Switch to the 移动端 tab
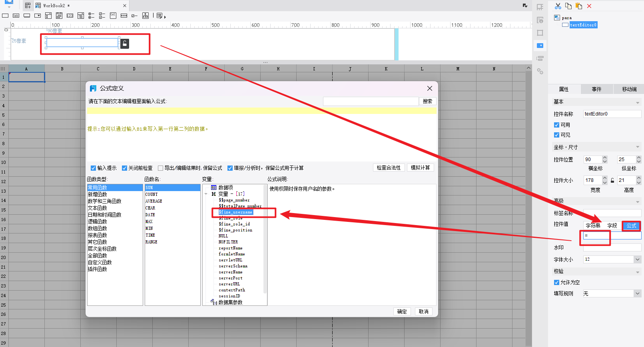Image resolution: width=644 pixels, height=347 pixels. coord(629,89)
